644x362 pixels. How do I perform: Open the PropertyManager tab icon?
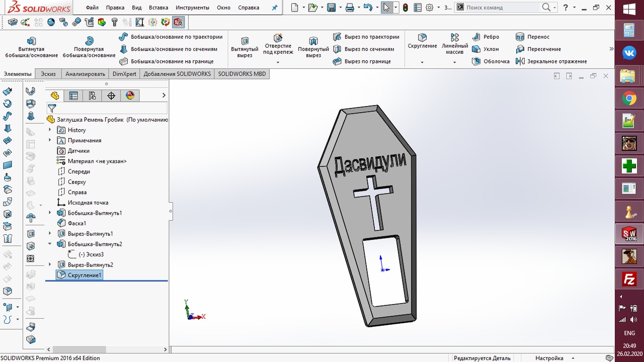73,96
